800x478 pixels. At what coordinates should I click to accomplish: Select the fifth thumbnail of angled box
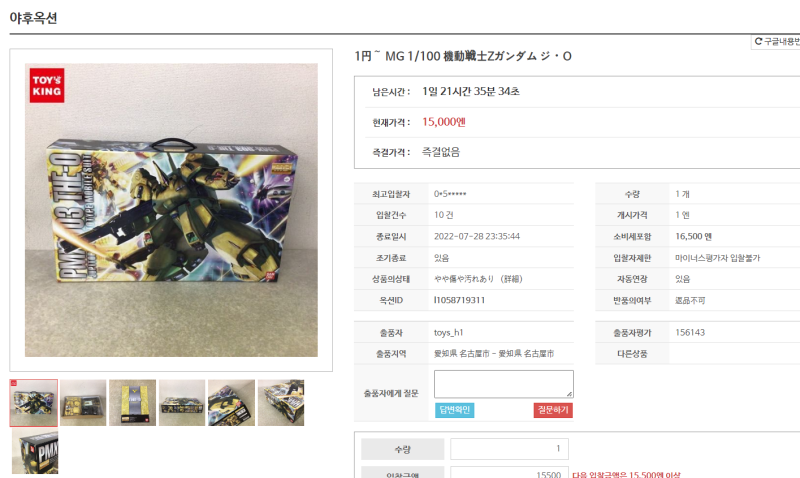point(232,402)
